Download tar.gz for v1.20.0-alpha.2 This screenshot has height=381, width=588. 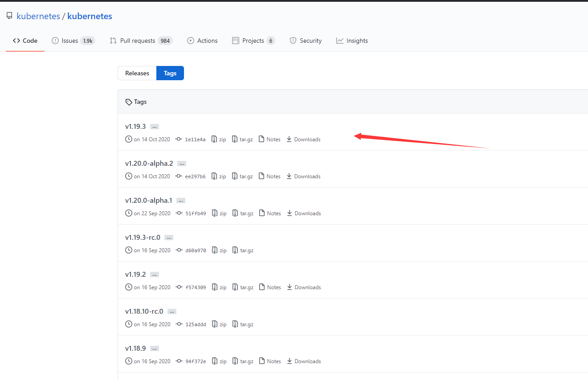pos(242,176)
